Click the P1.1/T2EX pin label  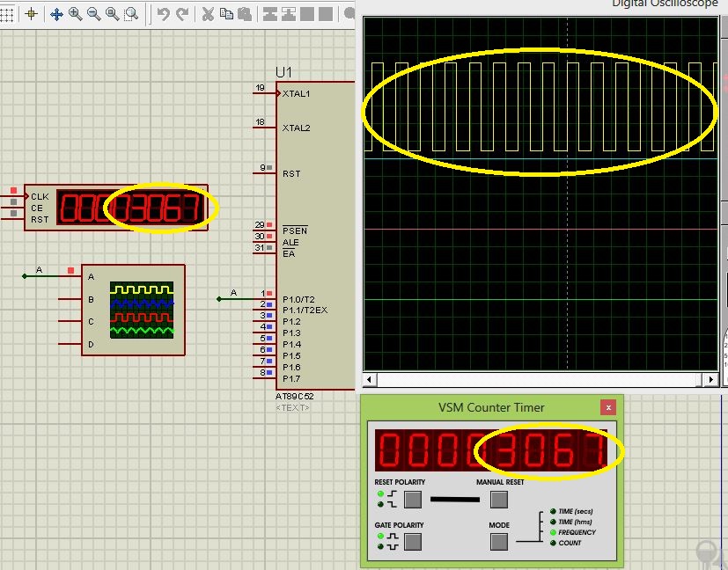pos(305,311)
